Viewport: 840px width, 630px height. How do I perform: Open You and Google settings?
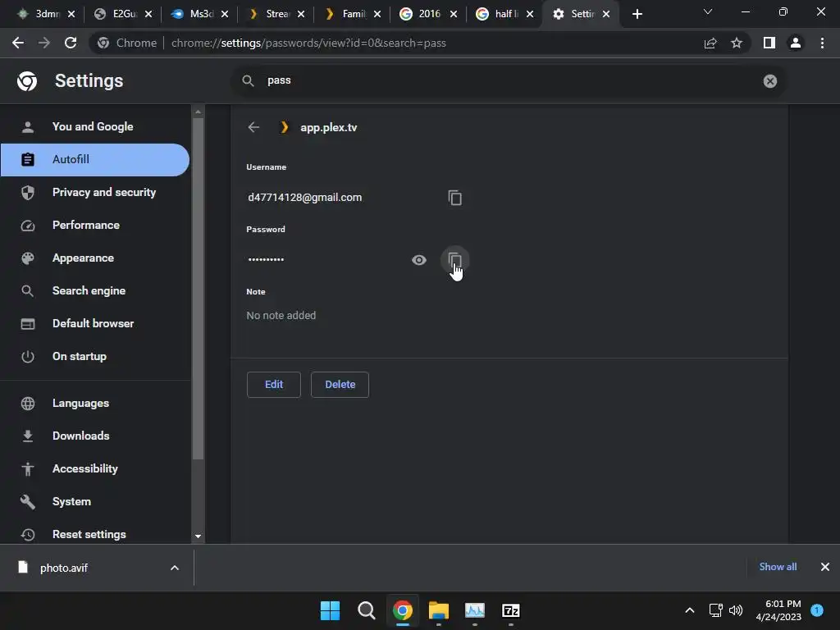click(x=95, y=127)
